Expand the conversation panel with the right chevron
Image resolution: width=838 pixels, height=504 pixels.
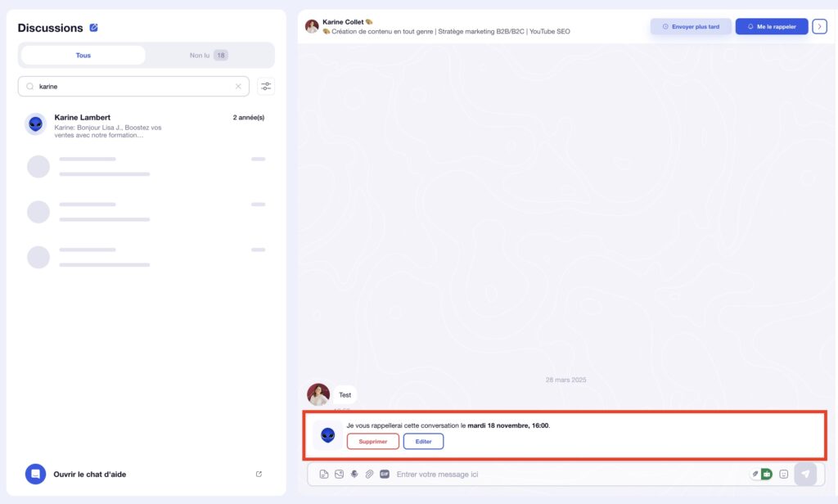(818, 26)
